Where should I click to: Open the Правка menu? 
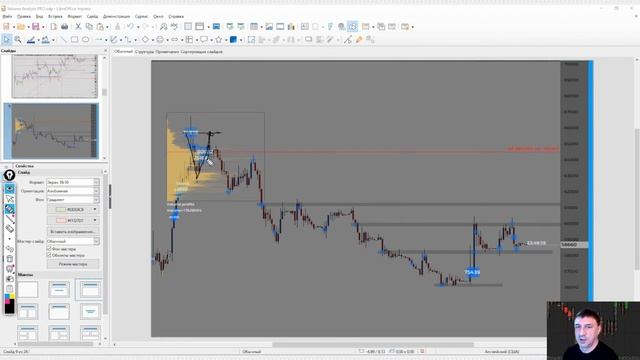coord(24,17)
